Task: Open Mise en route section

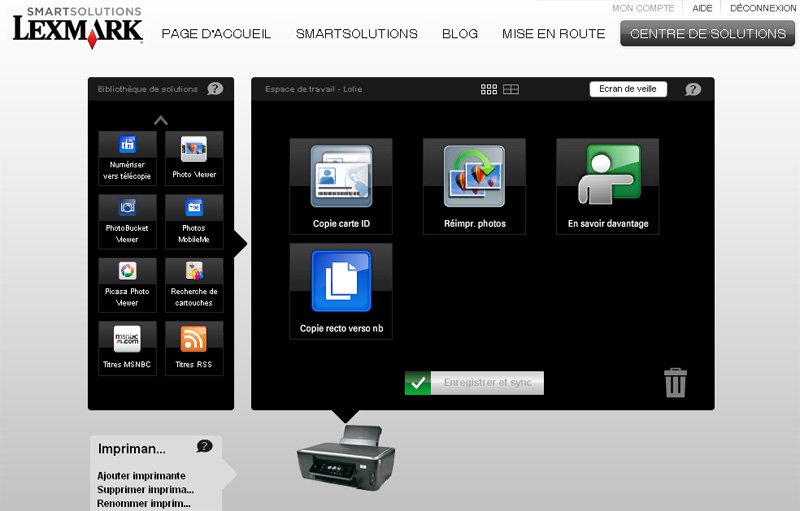Action: point(554,34)
